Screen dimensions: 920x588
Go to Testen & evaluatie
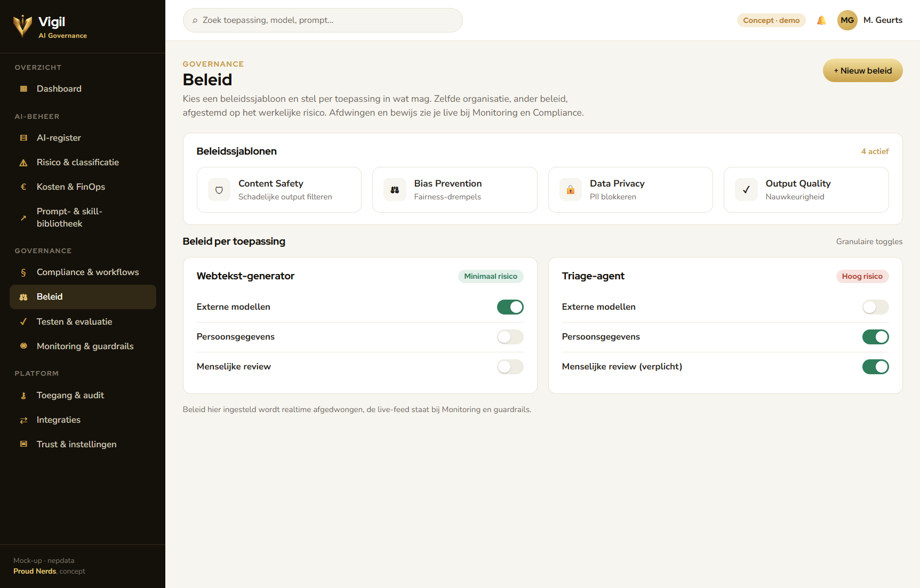tap(83, 322)
